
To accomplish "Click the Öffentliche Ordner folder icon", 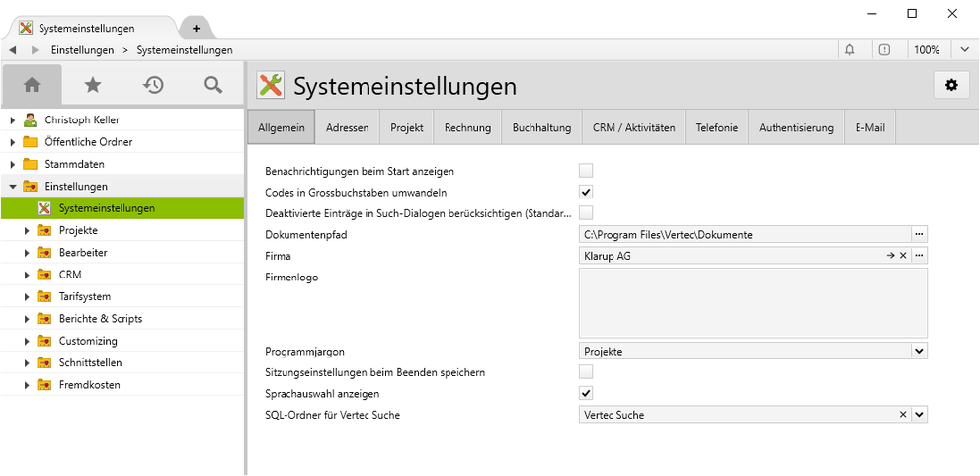I will (x=30, y=142).
